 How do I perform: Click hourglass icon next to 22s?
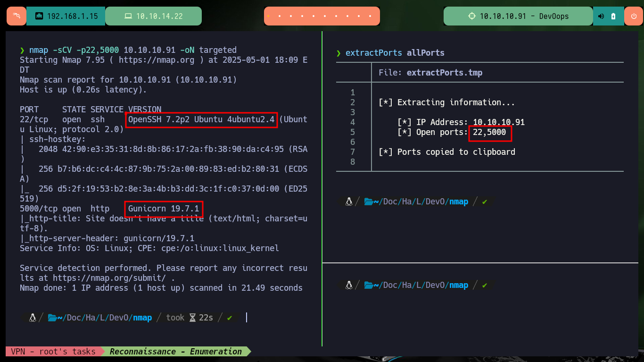192,318
